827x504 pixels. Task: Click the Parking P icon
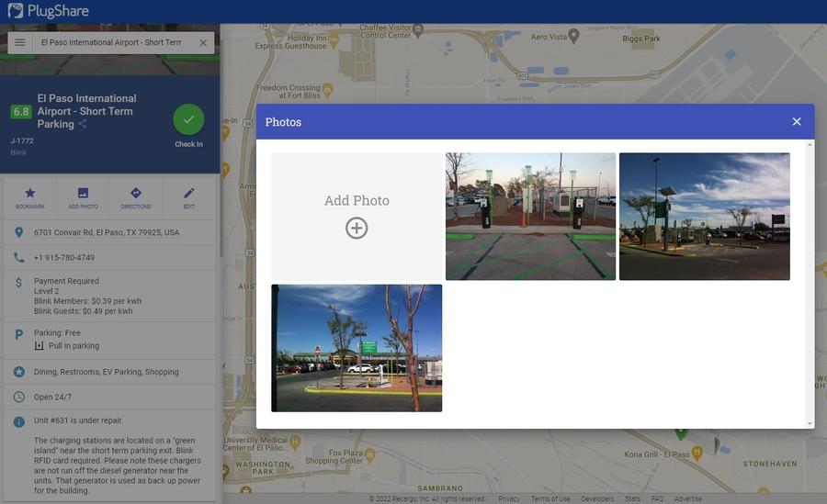tap(19, 334)
